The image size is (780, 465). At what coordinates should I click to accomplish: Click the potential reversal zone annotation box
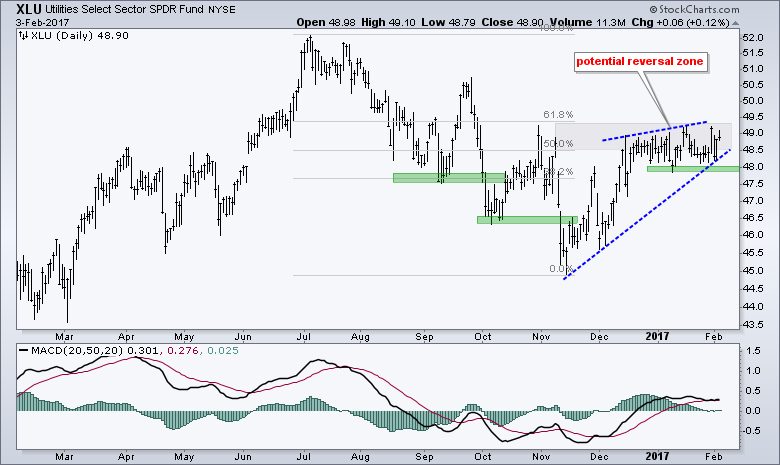point(641,62)
